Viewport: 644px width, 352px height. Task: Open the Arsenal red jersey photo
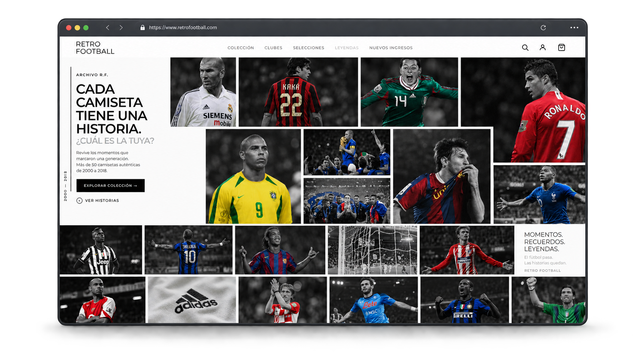point(102,300)
